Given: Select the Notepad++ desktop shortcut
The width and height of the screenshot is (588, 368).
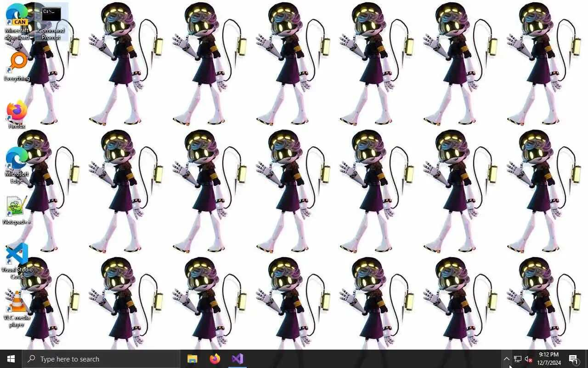Looking at the screenshot, I should click(x=17, y=211).
